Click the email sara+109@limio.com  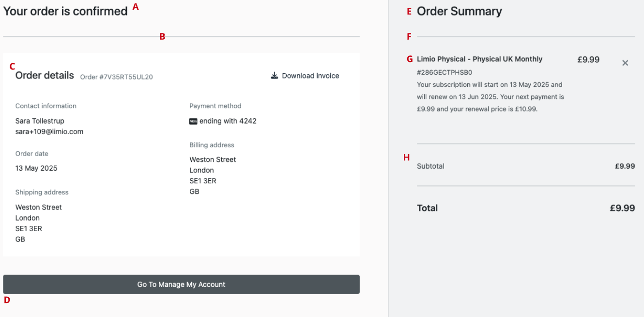pyautogui.click(x=49, y=131)
